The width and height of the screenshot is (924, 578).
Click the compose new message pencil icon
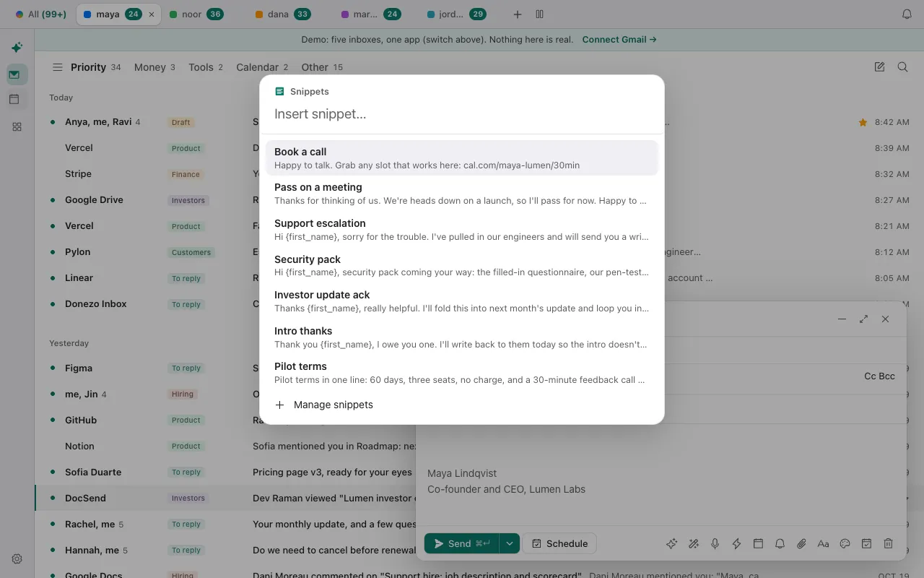coord(879,67)
